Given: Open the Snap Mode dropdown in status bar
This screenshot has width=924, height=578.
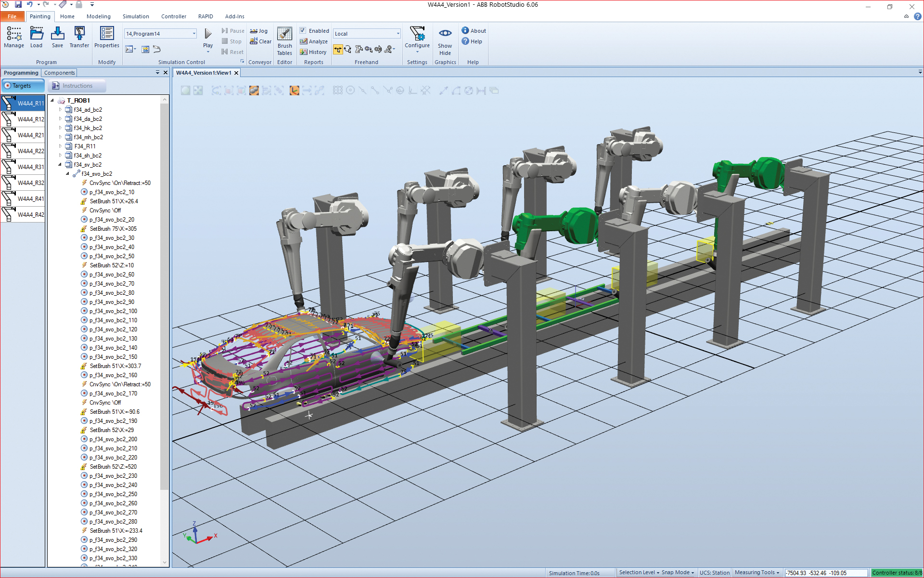Looking at the screenshot, I should pos(678,573).
